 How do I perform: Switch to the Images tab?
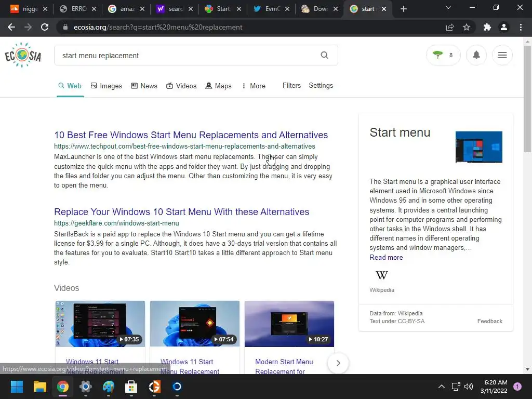click(x=106, y=86)
